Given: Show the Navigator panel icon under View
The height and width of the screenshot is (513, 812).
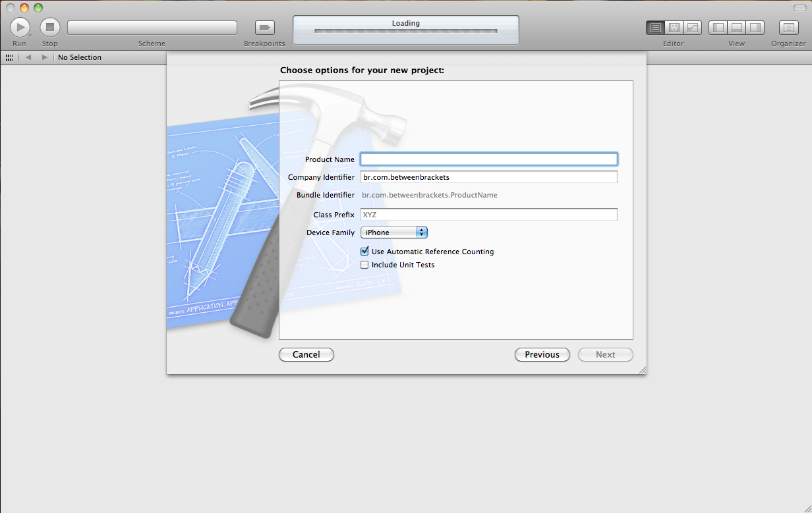Looking at the screenshot, I should point(718,27).
